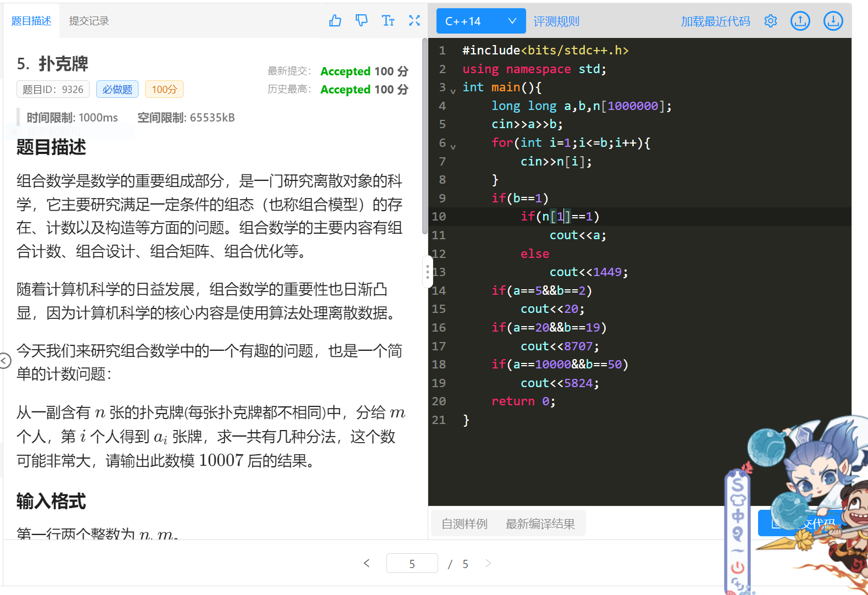
Task: Go to next problem arrow
Action: pyautogui.click(x=488, y=563)
